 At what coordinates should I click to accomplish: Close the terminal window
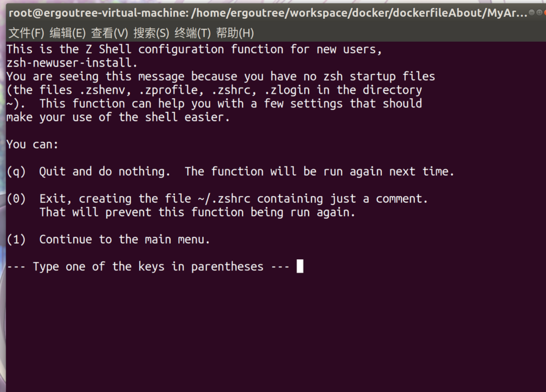[544, 13]
